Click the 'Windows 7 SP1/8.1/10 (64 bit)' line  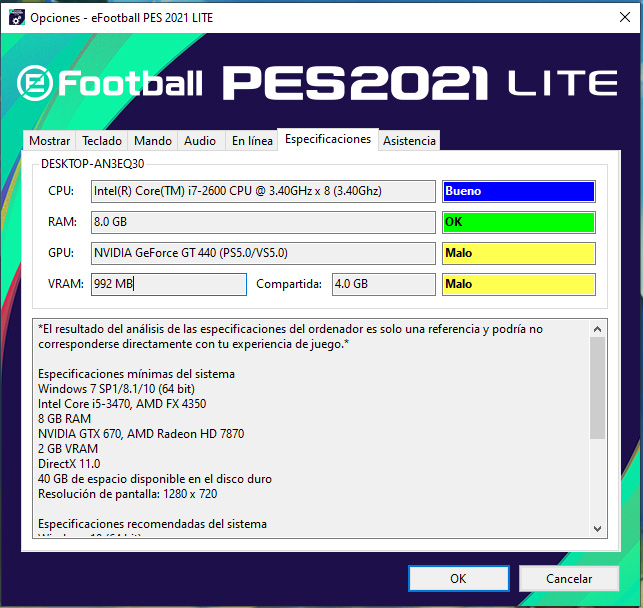(116, 389)
